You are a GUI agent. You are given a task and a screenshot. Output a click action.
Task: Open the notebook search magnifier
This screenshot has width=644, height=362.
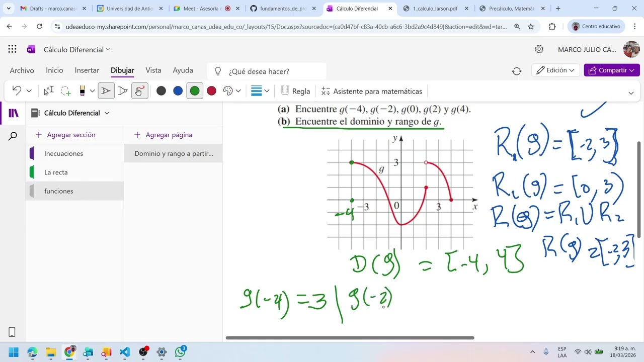(13, 136)
